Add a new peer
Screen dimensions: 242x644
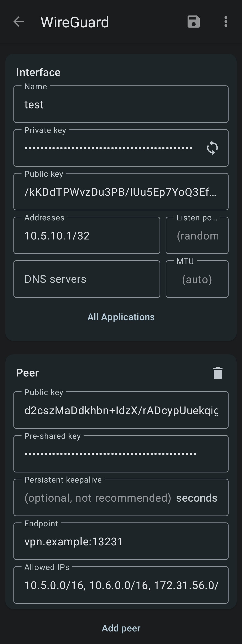pyautogui.click(x=121, y=628)
